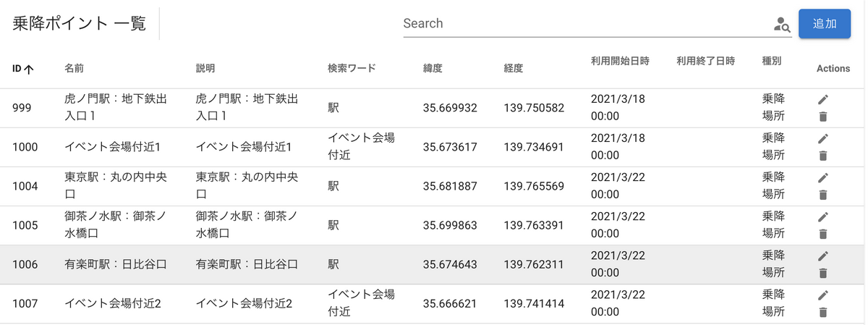Click the 追加 button
Viewport: 868px width, 325px height.
coord(825,23)
